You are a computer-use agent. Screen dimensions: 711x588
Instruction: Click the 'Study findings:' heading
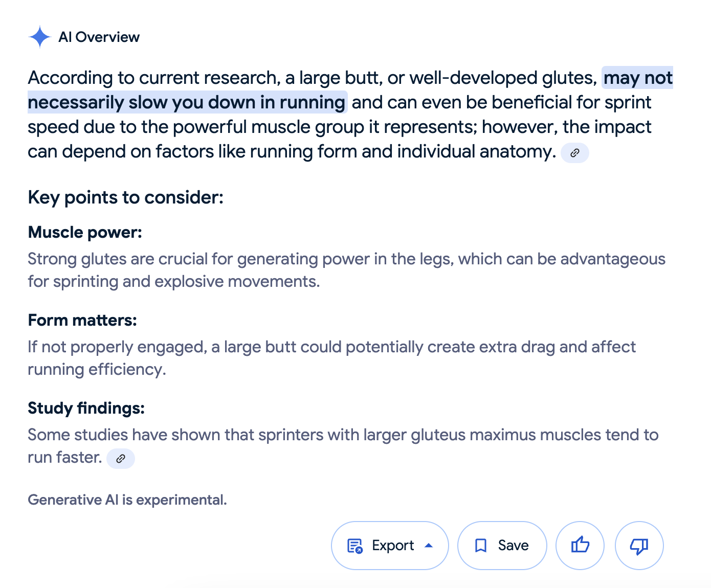click(x=86, y=408)
